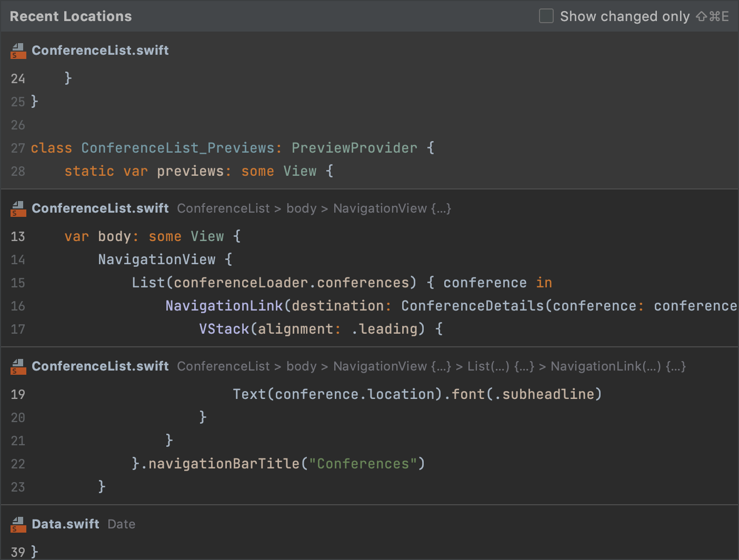Click line number 39 in Data.swift entry
The width and height of the screenshot is (739, 560).
pos(18,552)
